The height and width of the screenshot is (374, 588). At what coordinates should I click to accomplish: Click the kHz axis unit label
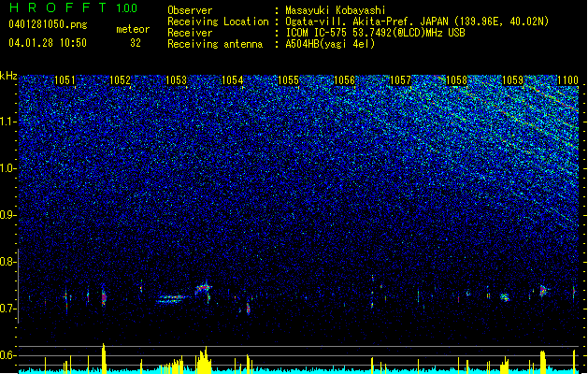(x=8, y=76)
